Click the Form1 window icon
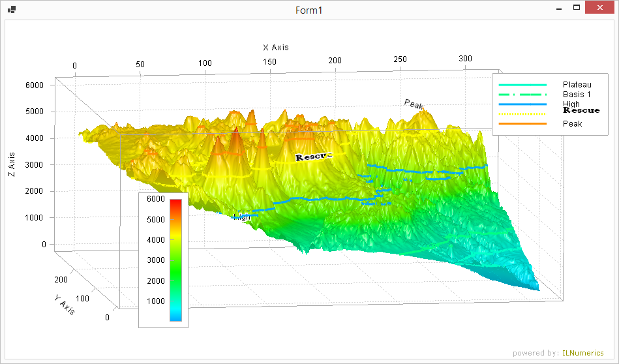The image size is (619, 364). 11,10
